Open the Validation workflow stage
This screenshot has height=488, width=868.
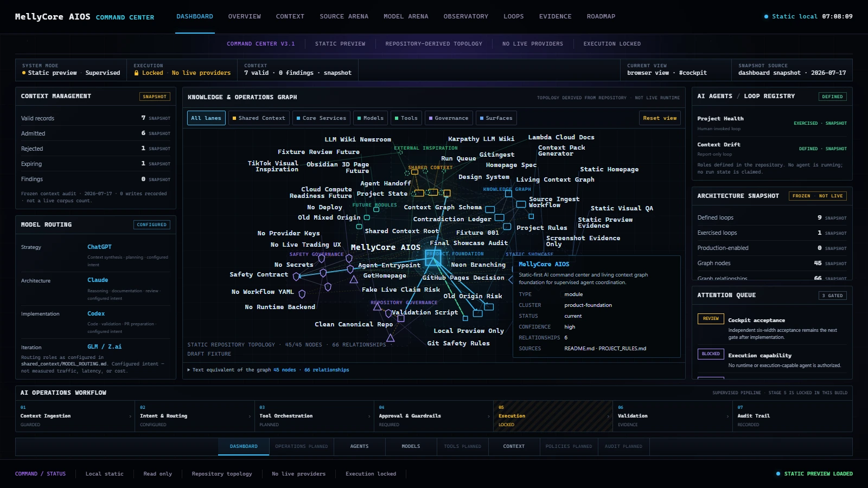pos(673,416)
